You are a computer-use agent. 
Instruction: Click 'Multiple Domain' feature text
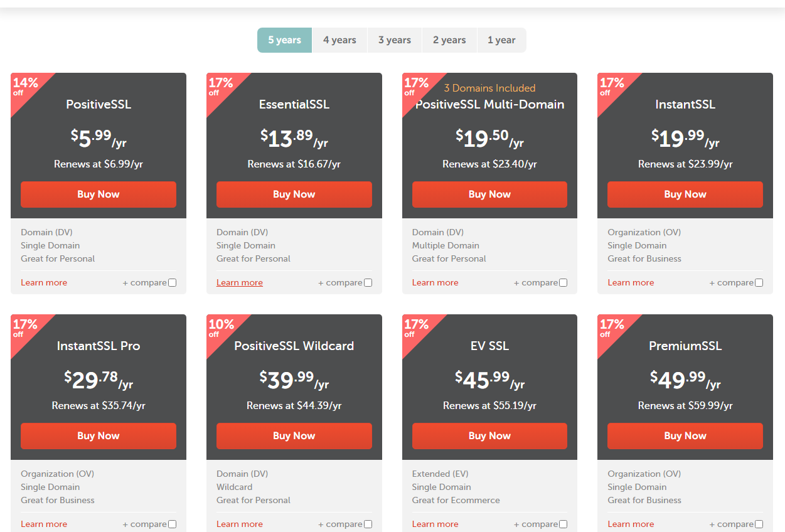point(446,246)
